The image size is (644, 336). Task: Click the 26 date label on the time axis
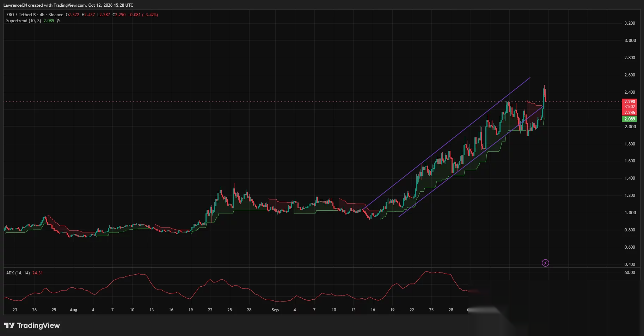coord(34,310)
